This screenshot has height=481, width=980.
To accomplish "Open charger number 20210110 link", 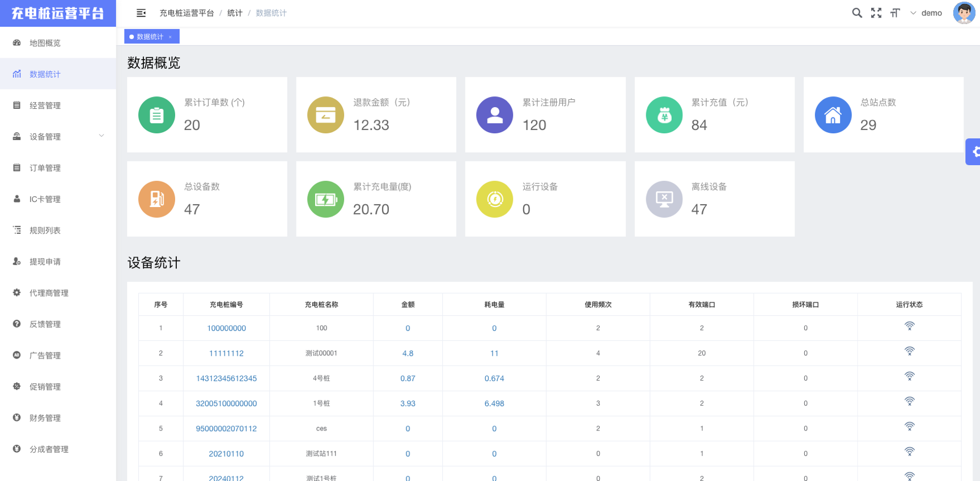I will (x=226, y=454).
